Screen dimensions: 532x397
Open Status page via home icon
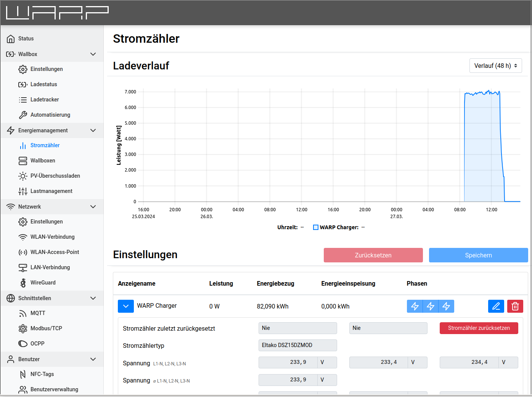pos(11,39)
